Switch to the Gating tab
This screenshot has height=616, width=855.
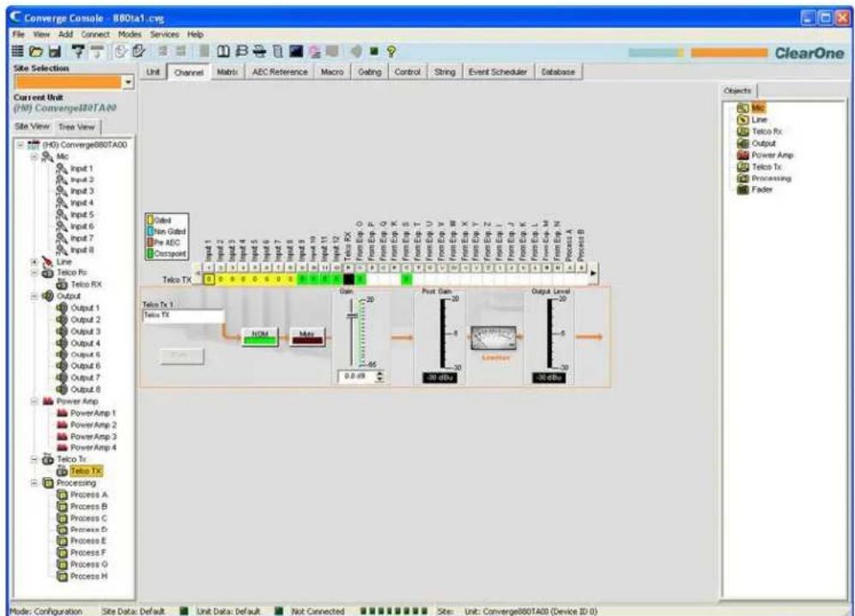(370, 72)
